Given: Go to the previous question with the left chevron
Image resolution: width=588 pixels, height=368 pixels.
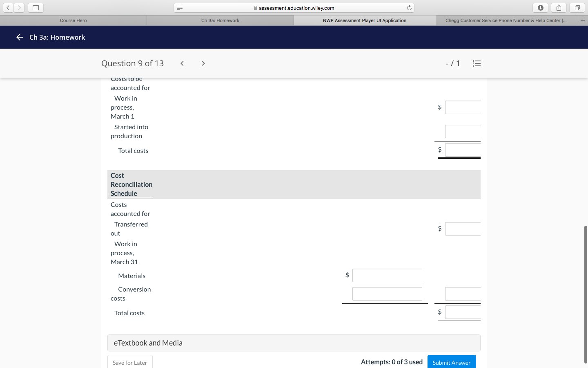Looking at the screenshot, I should click(x=182, y=63).
